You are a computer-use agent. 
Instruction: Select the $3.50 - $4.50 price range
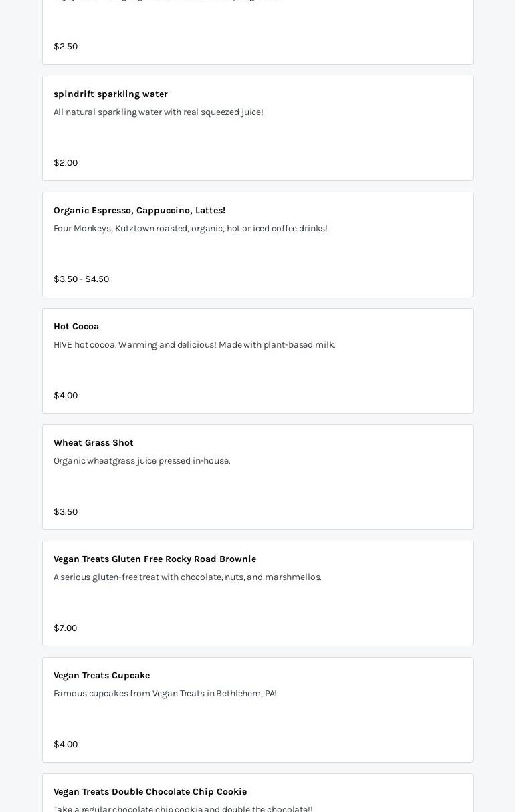click(81, 279)
